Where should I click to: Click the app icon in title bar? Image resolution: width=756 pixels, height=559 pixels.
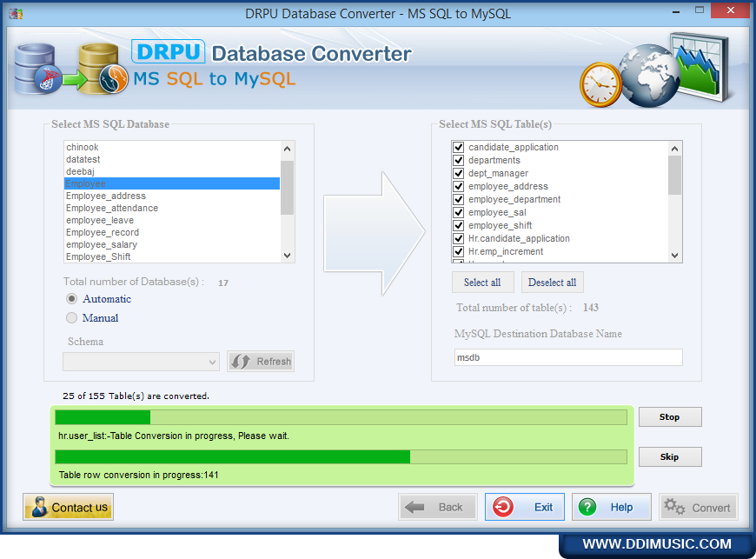point(16,14)
